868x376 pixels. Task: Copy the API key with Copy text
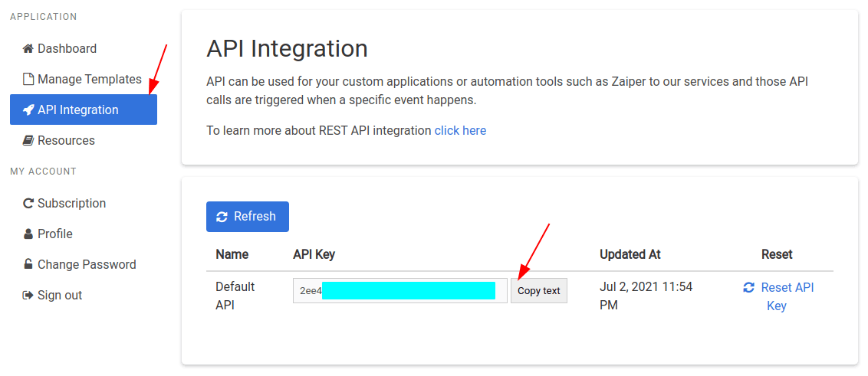tap(539, 291)
